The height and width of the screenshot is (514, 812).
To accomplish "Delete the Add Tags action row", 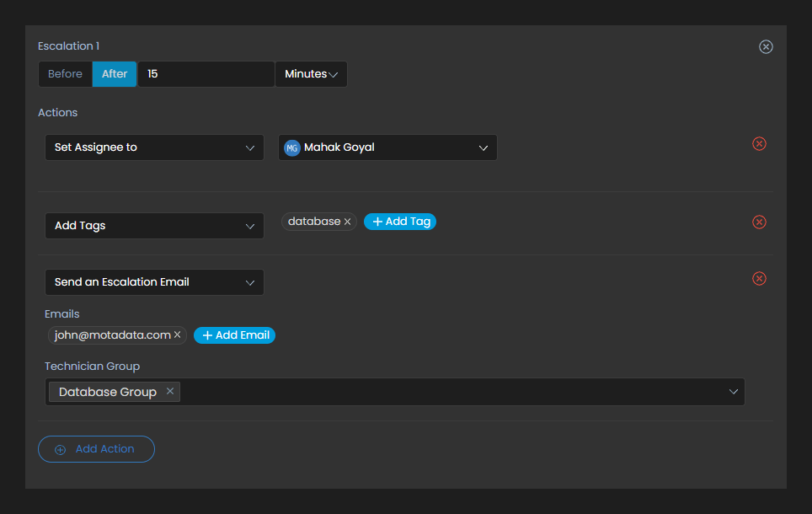I will tap(759, 222).
